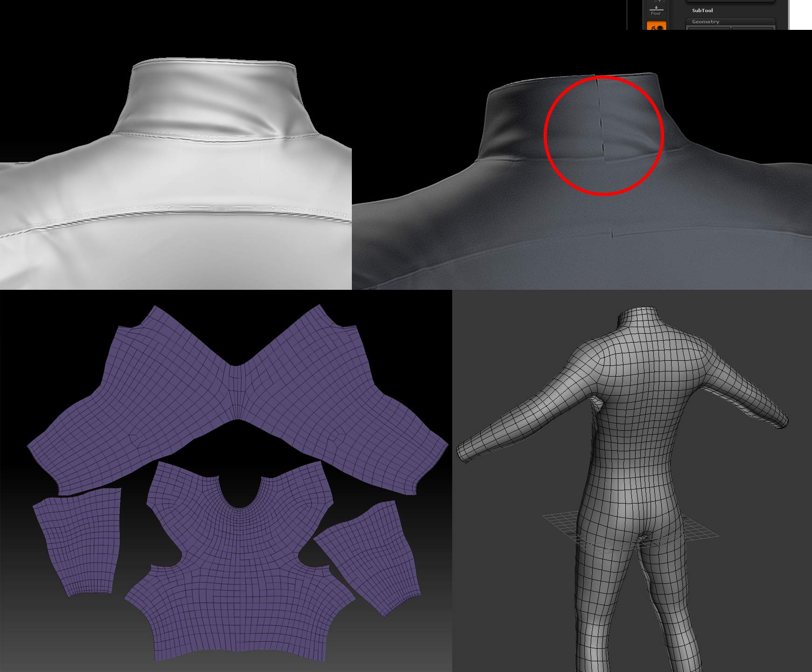Click the arrow icon above the Floor label
The image size is (812, 672).
657,7
